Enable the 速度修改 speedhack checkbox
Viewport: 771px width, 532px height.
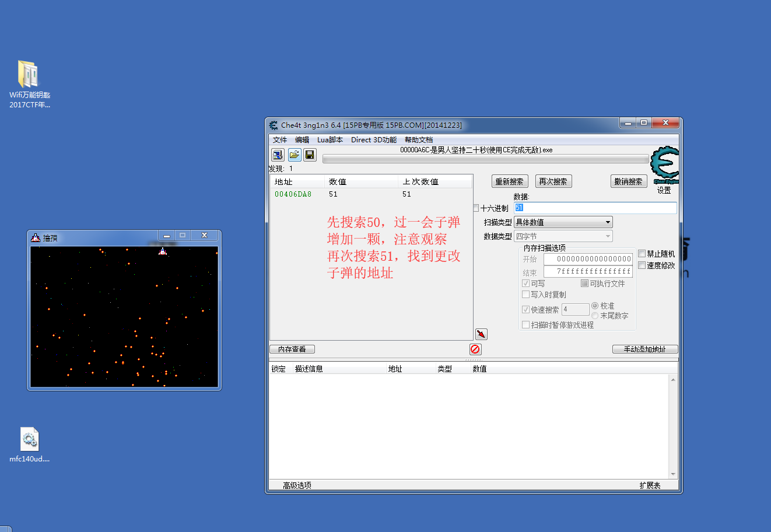642,265
